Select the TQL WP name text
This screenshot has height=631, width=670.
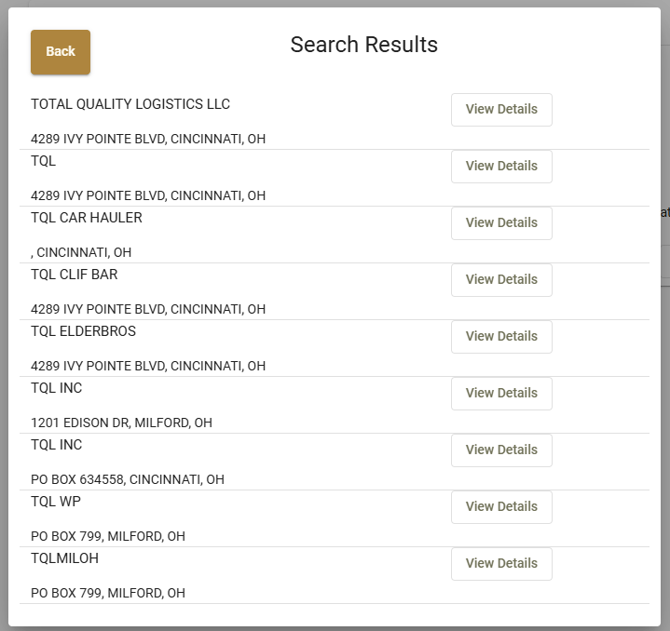coord(56,502)
